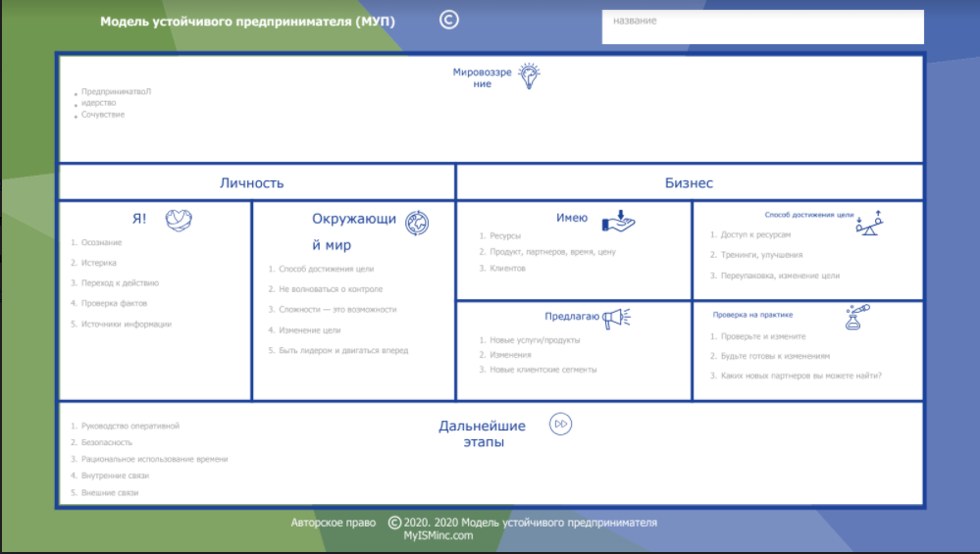980x554 pixels.
Task: Select list item Переход к действию
Action: [120, 283]
